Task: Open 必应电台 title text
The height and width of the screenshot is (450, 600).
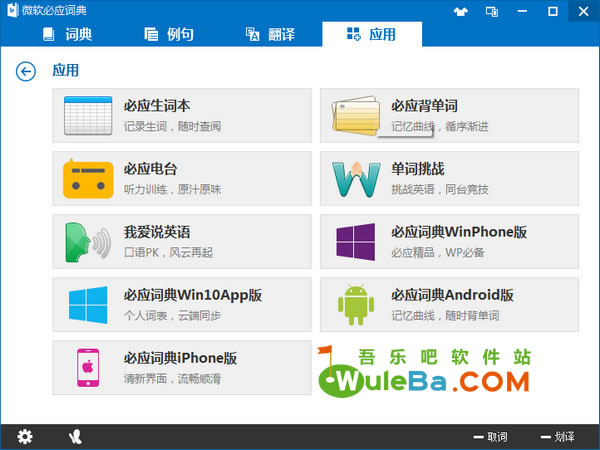Action: (x=150, y=169)
